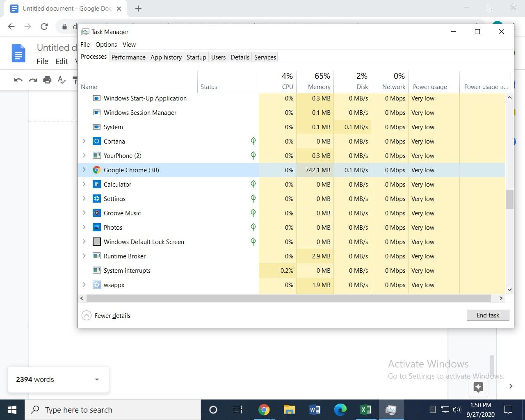525x420 pixels.
Task: Click the System interrupts process icon
Action: [x=97, y=270]
